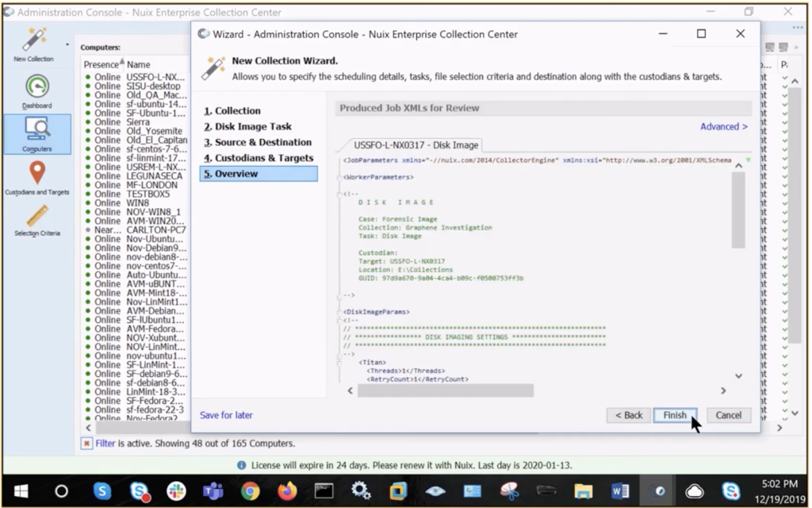The height and width of the screenshot is (508, 812).
Task: Collapse the DiskImageParams XML fold marker
Action: click(x=339, y=312)
